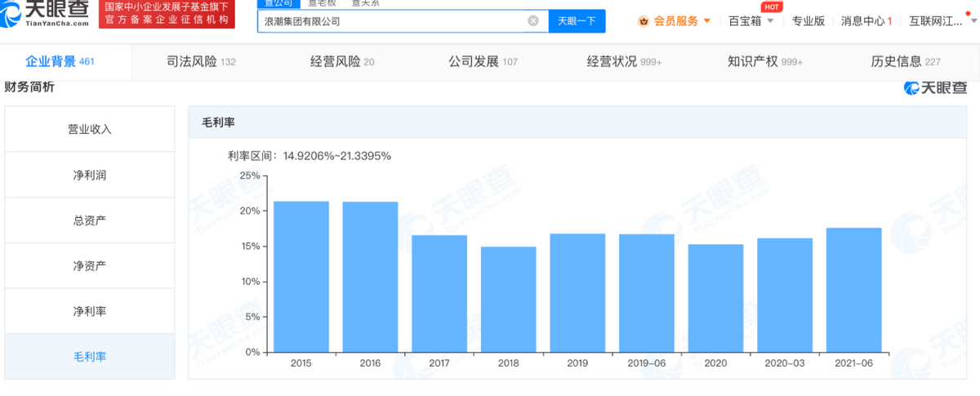Screen dimensions: 980x396
Task: Switch to the 经营状况 tab
Action: (x=624, y=61)
